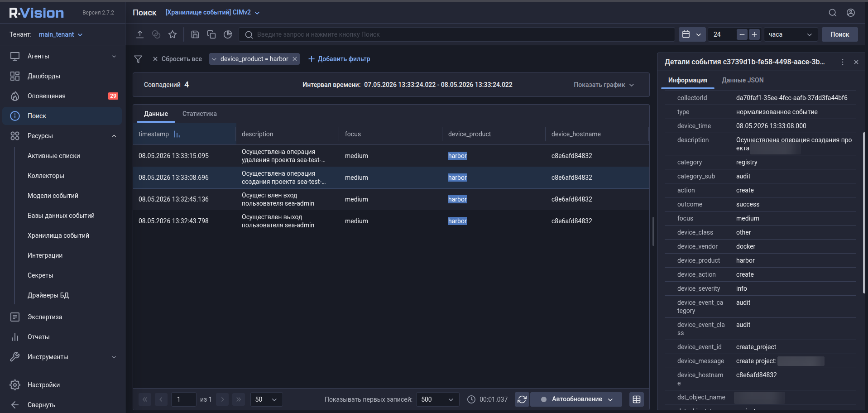868x413 pixels.
Task: Remove the device_product = harbor filter
Action: click(295, 59)
